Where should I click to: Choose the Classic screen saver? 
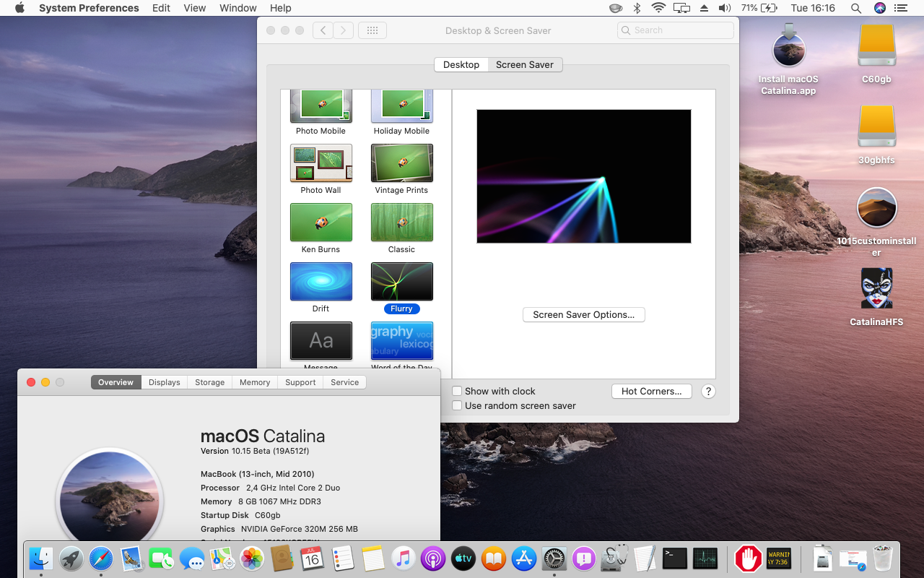(x=401, y=223)
